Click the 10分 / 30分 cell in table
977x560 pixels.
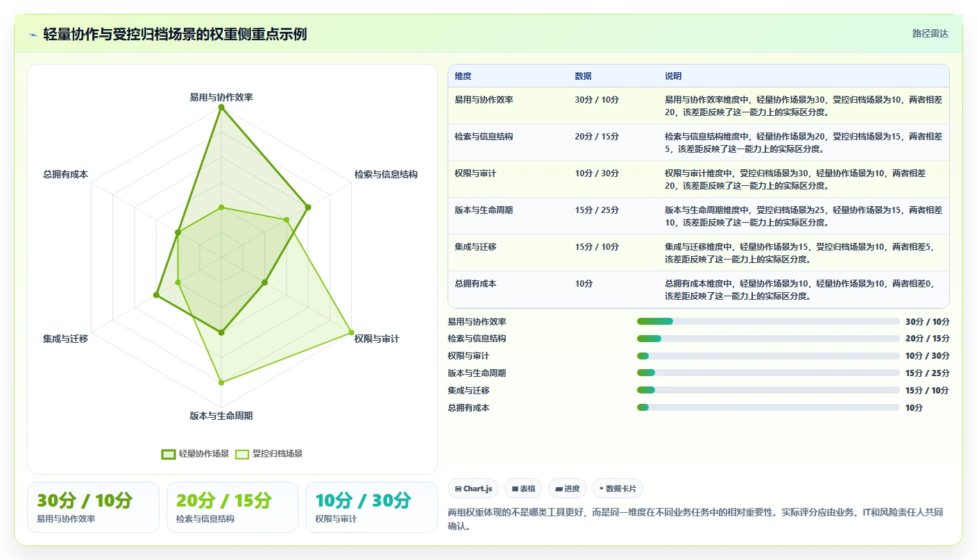(x=597, y=173)
